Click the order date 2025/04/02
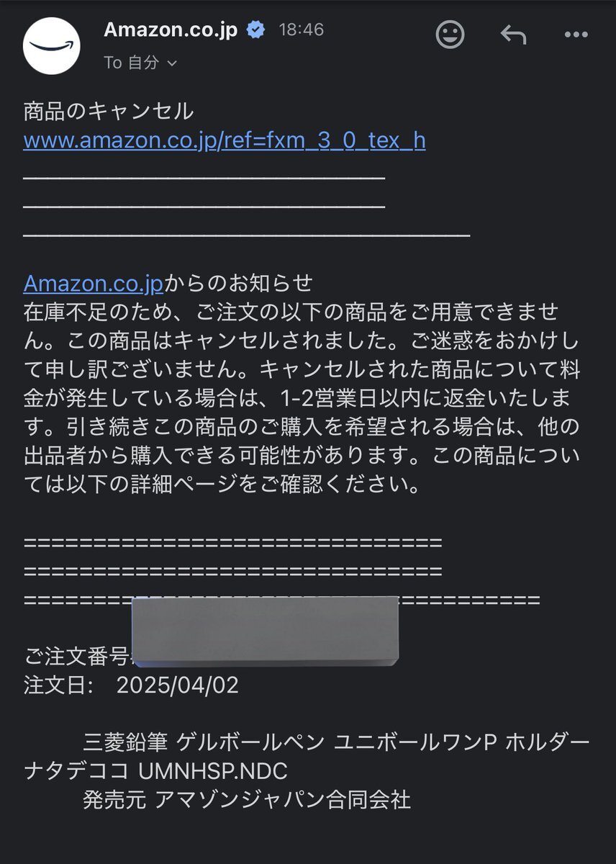Viewport: 616px width, 864px height. [x=177, y=685]
